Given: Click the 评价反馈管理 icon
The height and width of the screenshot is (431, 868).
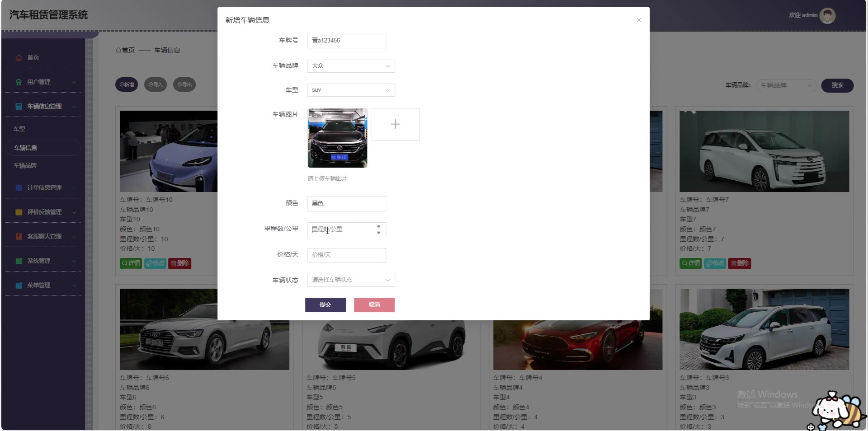Looking at the screenshot, I should [19, 212].
